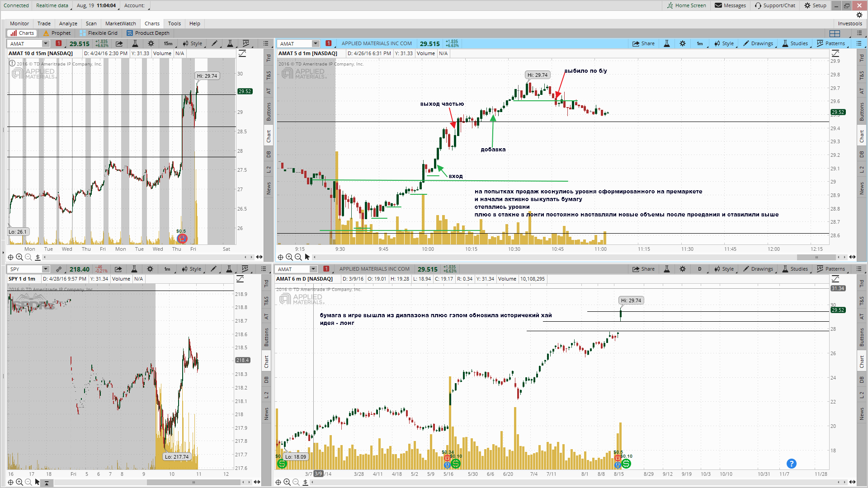
Task: Open the gear settings of the AMAT 15m chart
Action: pos(151,43)
